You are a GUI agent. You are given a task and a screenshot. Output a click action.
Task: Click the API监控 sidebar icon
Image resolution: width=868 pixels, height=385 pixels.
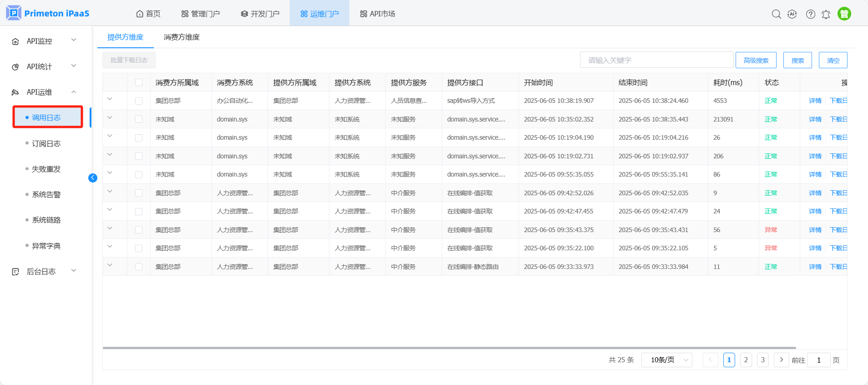point(15,41)
